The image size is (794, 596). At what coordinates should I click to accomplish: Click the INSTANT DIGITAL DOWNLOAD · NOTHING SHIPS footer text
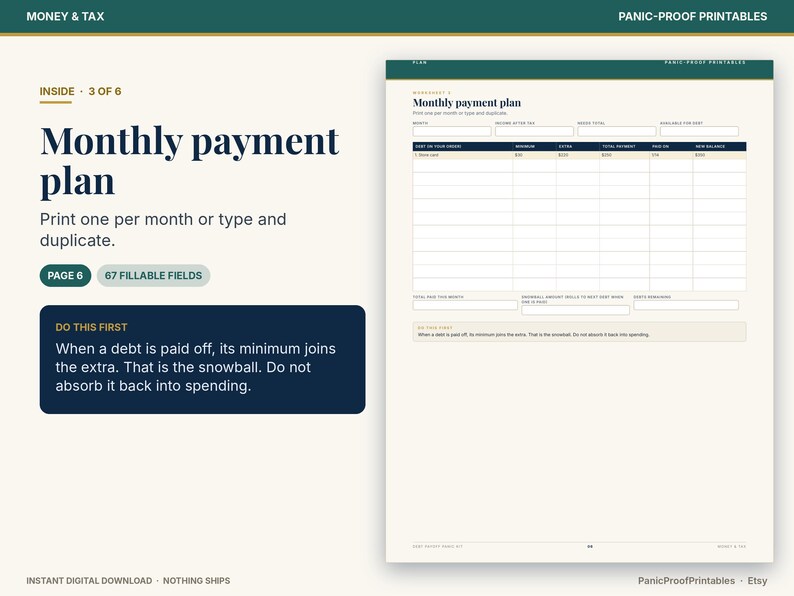128,580
